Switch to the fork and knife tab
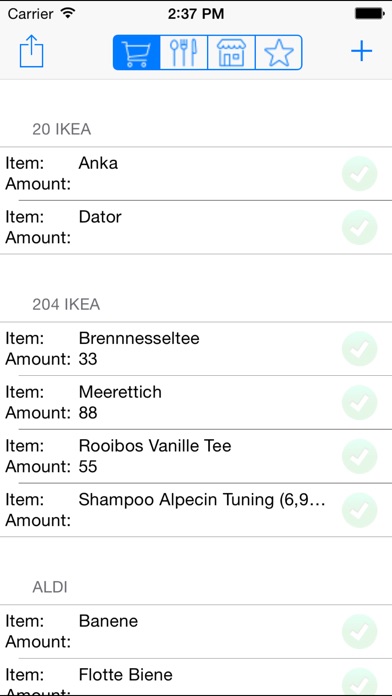The height and width of the screenshot is (696, 392). point(184,52)
